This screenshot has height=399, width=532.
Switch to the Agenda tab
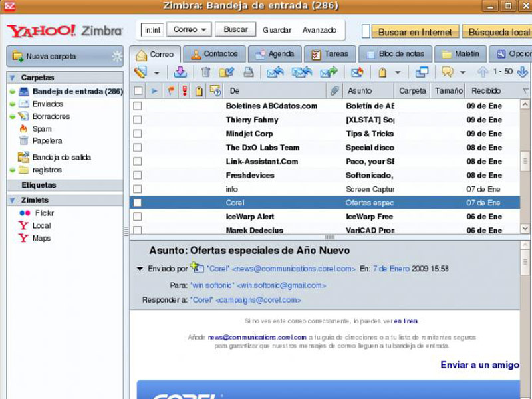click(x=275, y=54)
